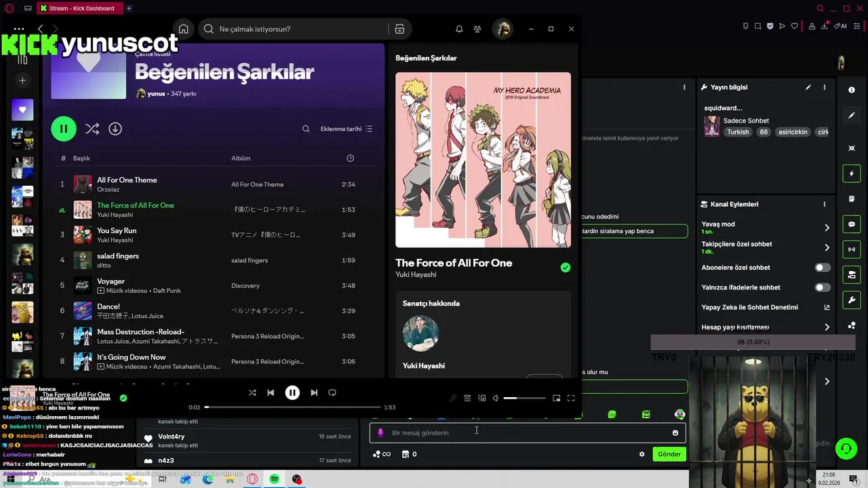Open Spotify home via the house icon
This screenshot has height=488, width=868.
(183, 29)
